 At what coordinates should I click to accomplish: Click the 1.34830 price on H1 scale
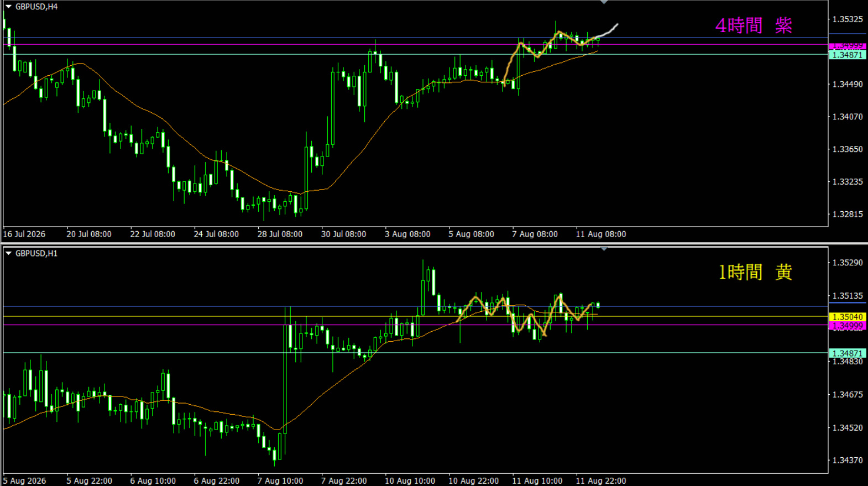tap(848, 362)
